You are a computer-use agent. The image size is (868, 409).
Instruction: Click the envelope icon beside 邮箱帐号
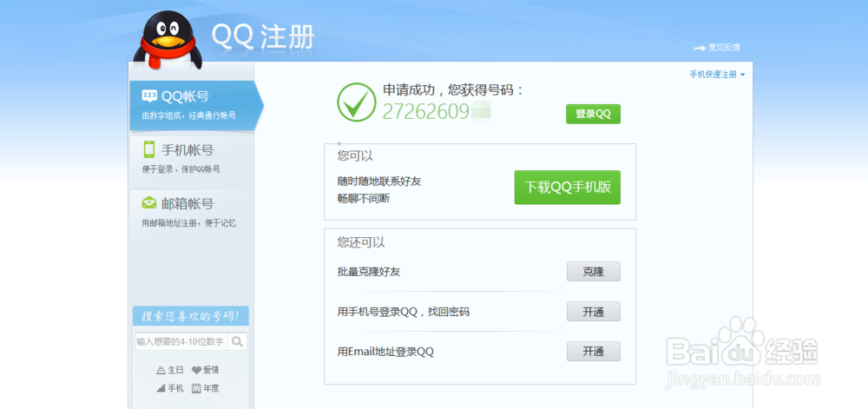tap(149, 203)
